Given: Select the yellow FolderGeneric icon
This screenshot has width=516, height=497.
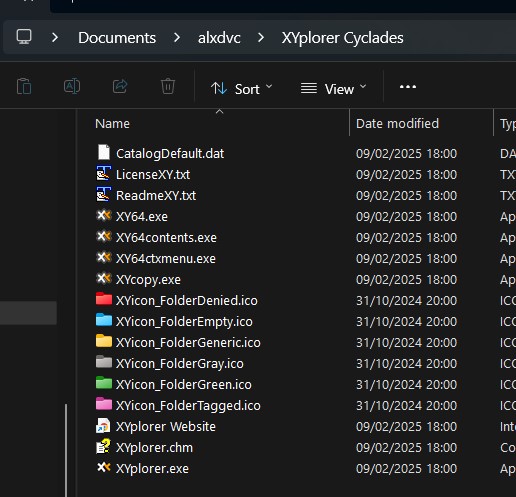Looking at the screenshot, I should (x=104, y=341).
